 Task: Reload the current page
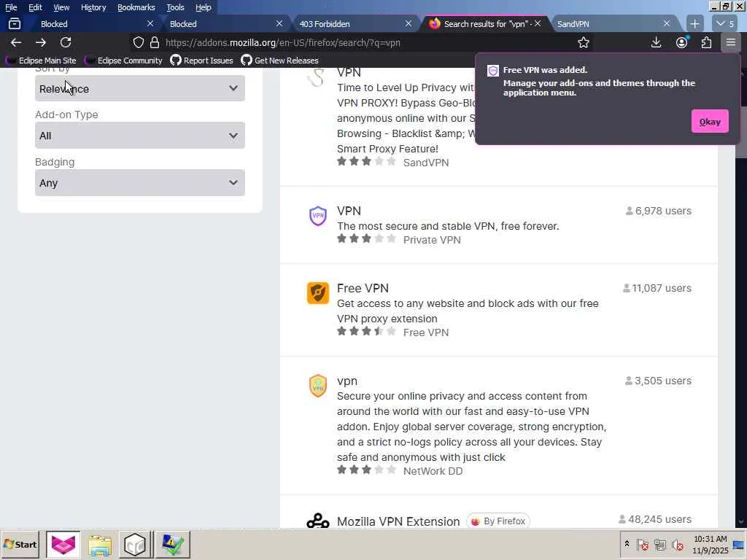coord(66,42)
